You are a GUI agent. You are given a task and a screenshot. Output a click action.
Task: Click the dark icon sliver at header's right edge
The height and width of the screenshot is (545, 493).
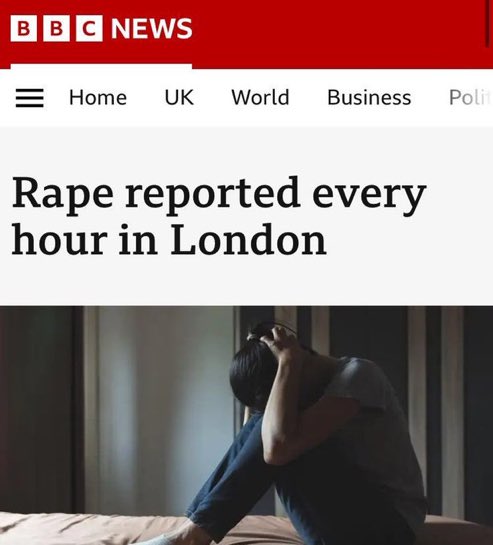(x=489, y=23)
